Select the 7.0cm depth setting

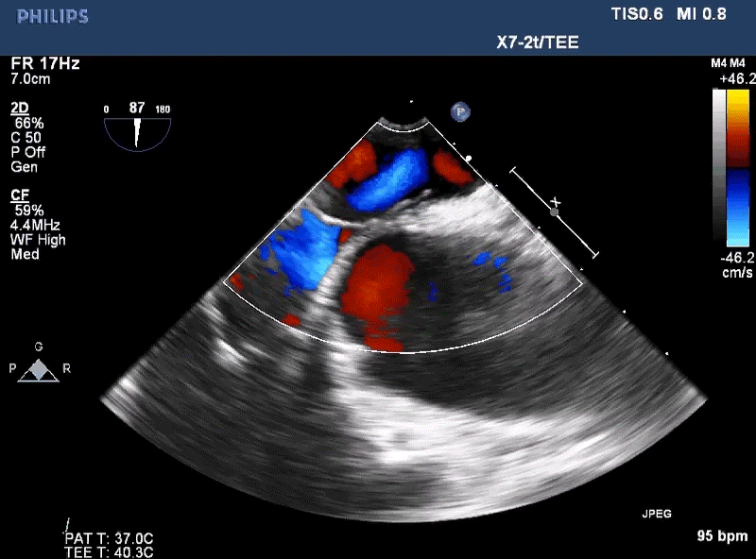tap(31, 79)
